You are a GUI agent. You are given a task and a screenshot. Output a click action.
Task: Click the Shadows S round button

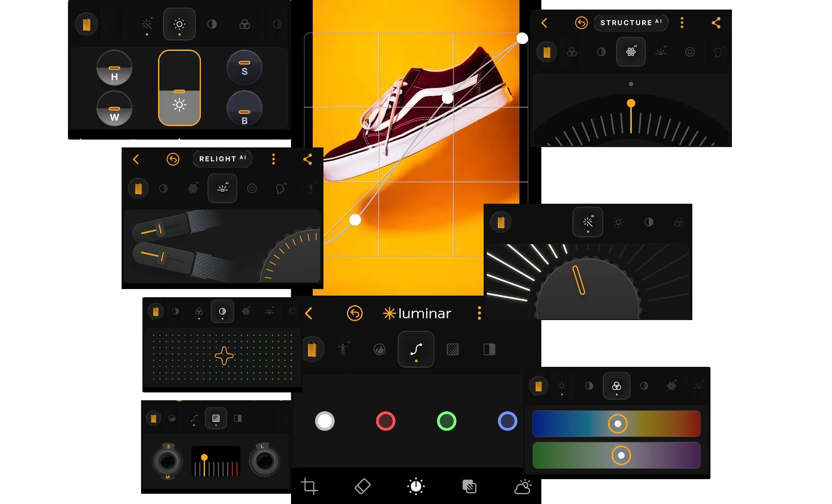[x=245, y=68]
